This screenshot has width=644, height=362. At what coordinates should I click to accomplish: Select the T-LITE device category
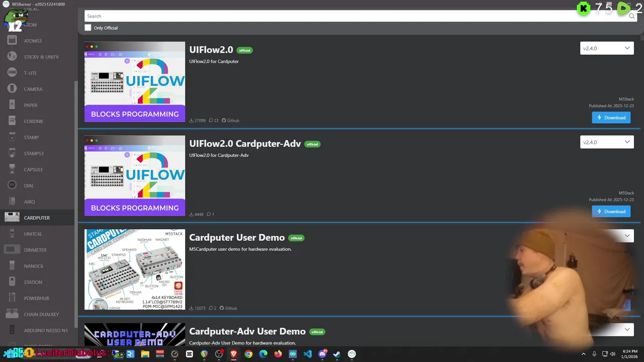pos(38,73)
